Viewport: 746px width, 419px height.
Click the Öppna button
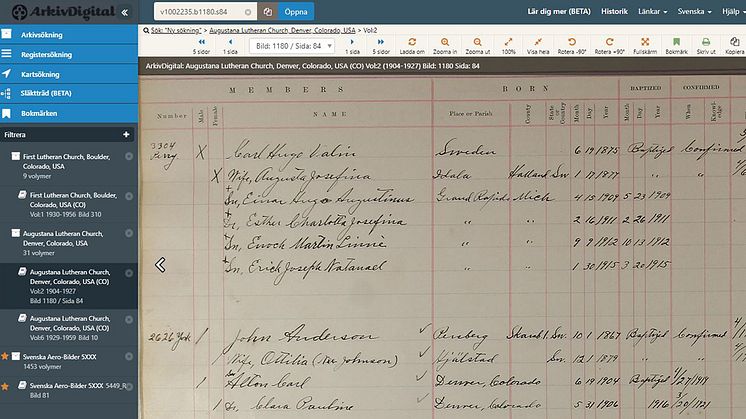296,11
